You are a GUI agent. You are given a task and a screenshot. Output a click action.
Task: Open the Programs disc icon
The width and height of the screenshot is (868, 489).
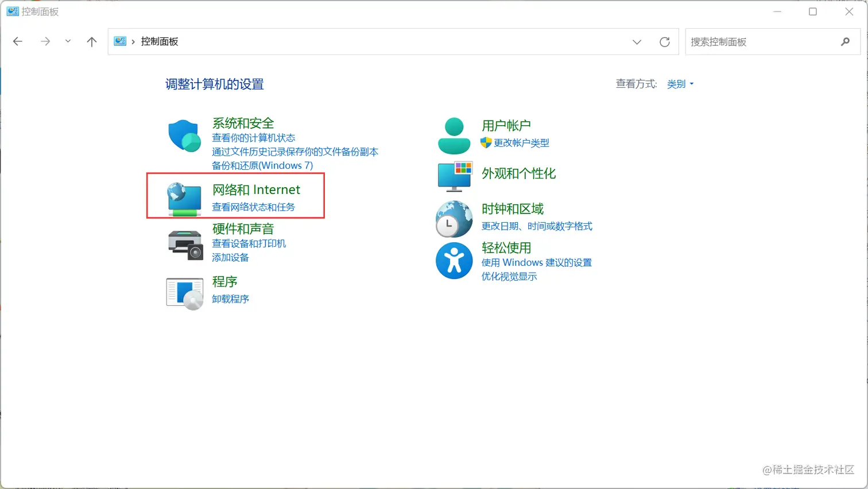(185, 294)
